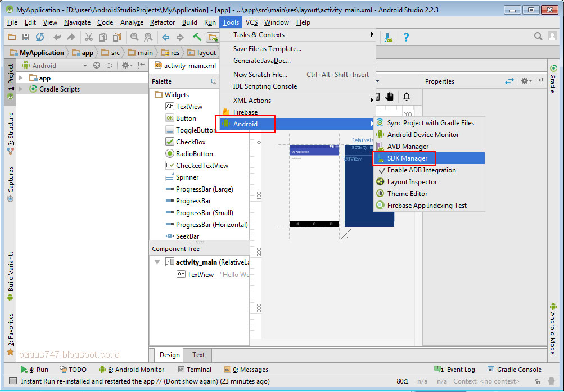Image resolution: width=564 pixels, height=392 pixels.
Task: Choose Theme Editor menu entry
Action: [429, 193]
